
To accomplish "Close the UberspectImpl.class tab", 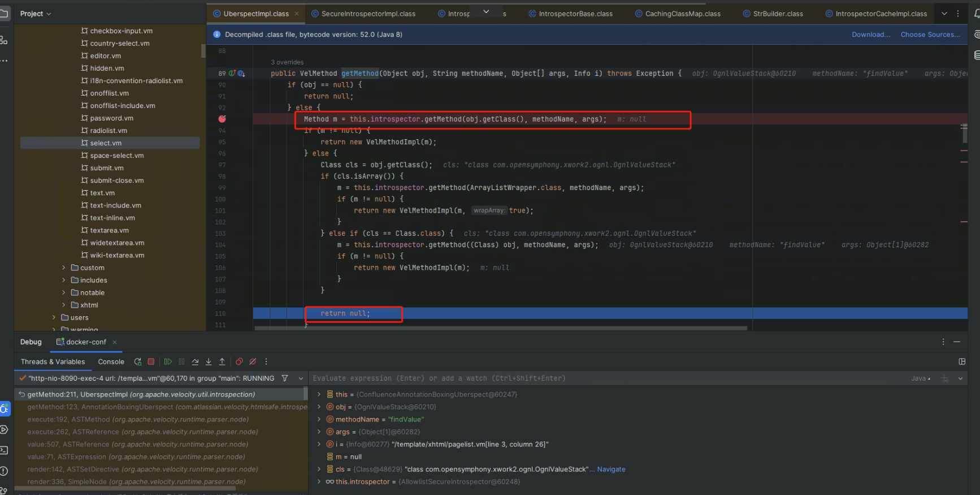I will (x=297, y=14).
